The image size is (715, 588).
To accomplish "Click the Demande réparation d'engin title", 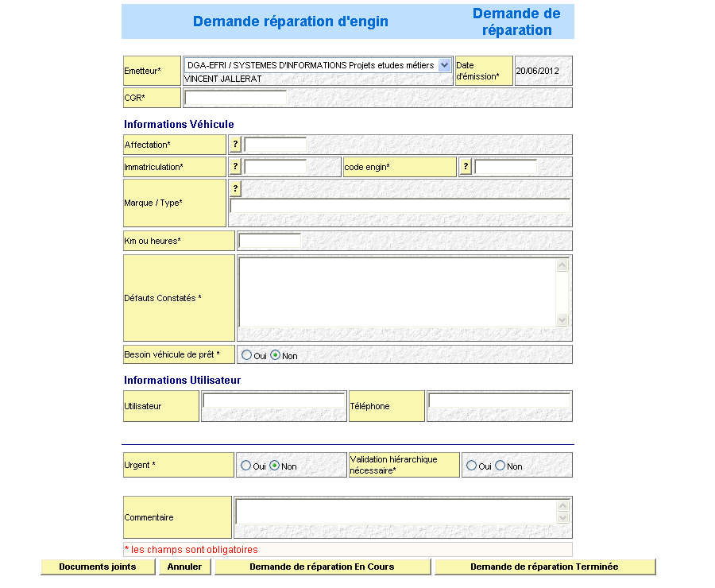I will coord(291,21).
